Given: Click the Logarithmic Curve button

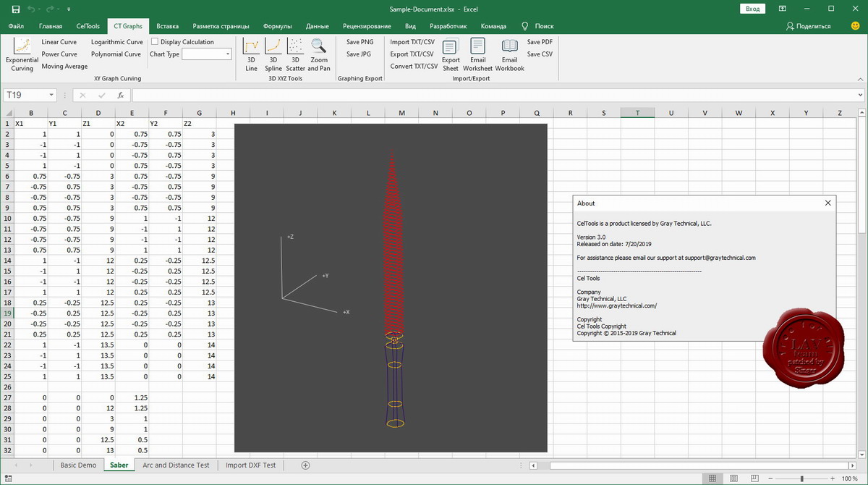Looking at the screenshot, I should [117, 42].
